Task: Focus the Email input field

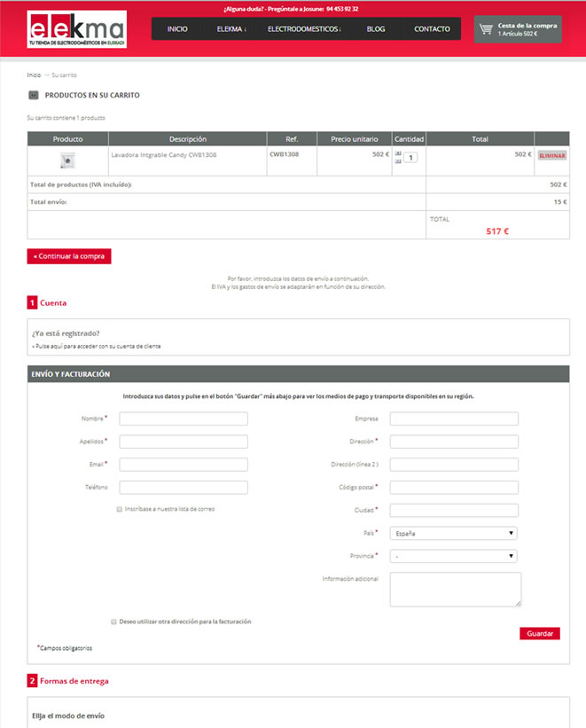Action: (x=184, y=465)
